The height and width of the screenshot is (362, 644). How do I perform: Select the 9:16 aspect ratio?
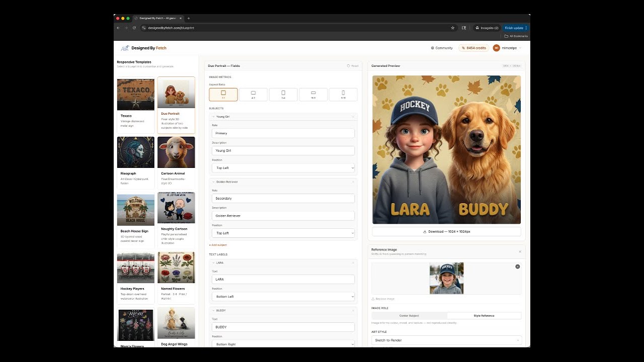343,95
